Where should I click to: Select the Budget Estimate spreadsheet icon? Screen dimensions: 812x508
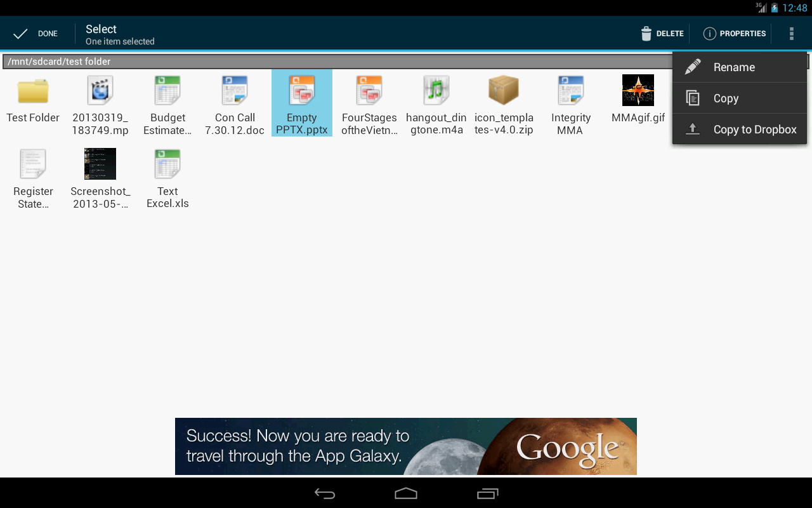click(167, 90)
